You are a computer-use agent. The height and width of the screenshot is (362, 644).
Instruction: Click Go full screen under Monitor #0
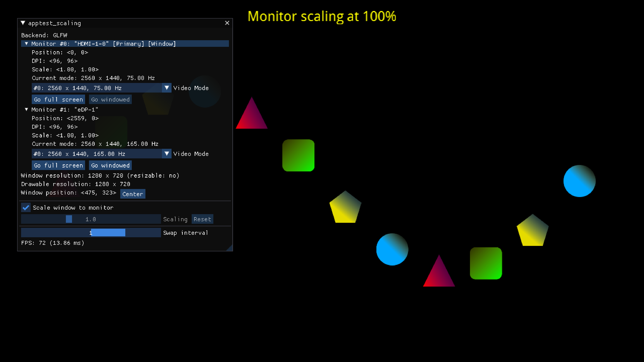[58, 99]
